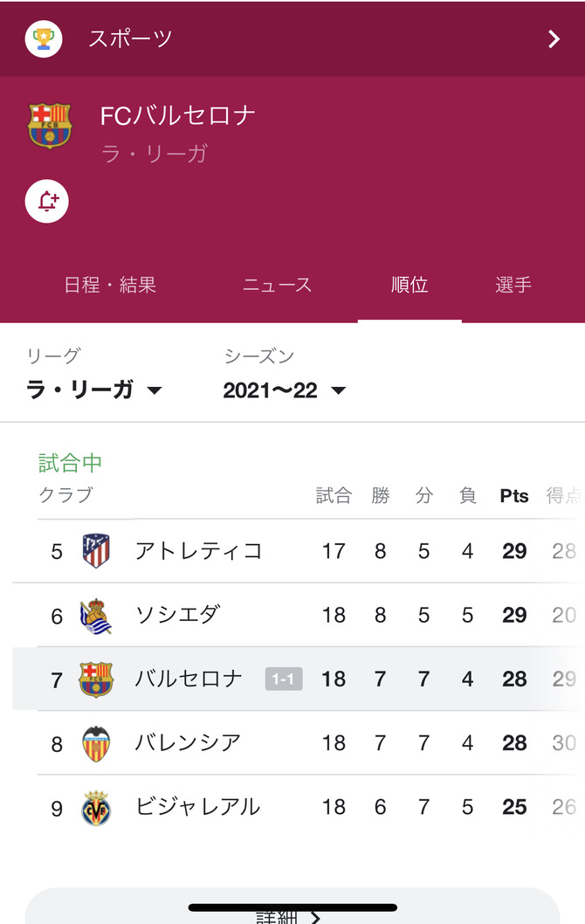The image size is (585, 924).
Task: Tap the sports trophy icon
Action: pyautogui.click(x=44, y=39)
